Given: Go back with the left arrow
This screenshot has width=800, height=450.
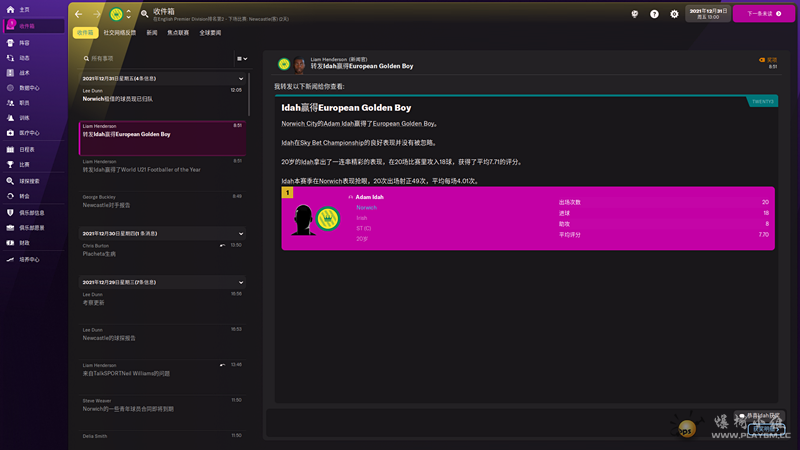Looking at the screenshot, I should coord(79,14).
